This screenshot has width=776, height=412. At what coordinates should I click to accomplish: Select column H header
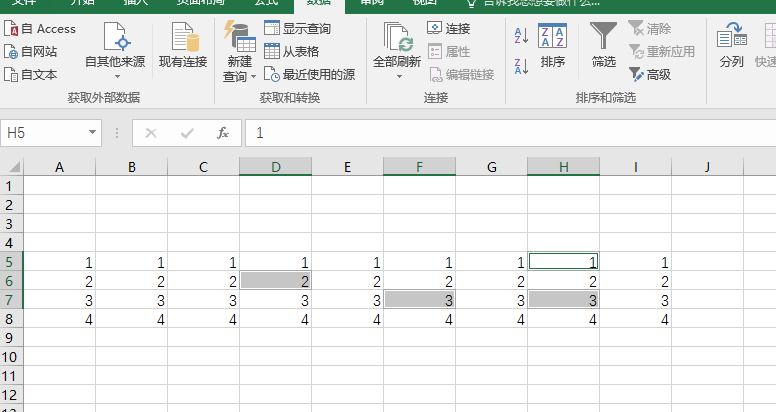tap(564, 167)
